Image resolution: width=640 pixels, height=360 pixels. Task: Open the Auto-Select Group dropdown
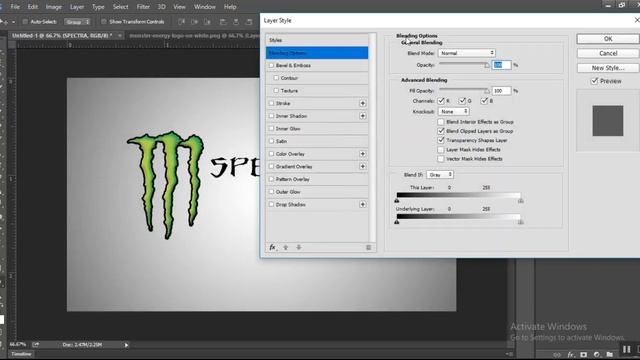[77, 22]
